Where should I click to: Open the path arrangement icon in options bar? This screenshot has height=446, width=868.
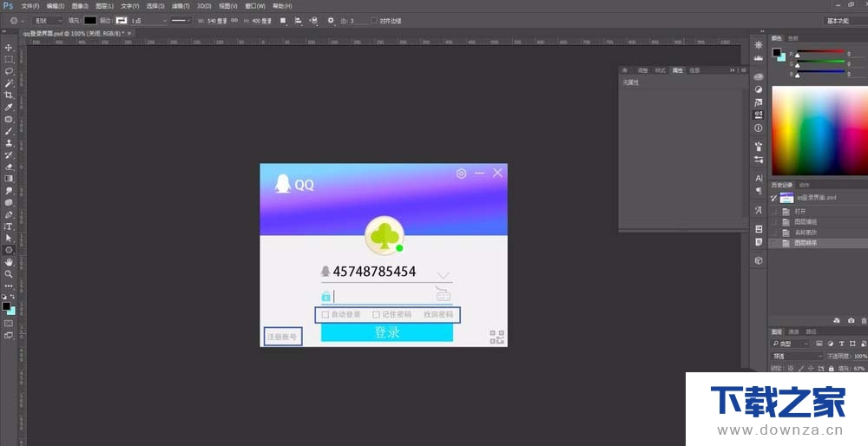coord(314,21)
